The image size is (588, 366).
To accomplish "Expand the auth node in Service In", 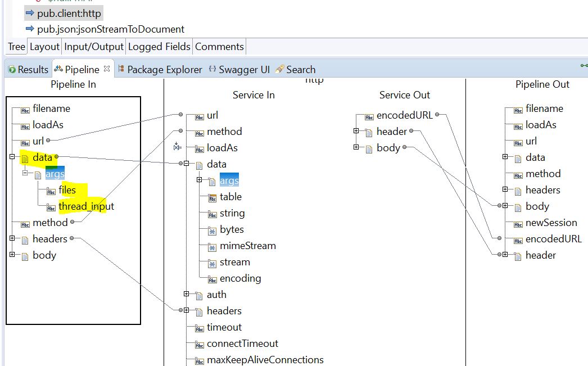I will [186, 295].
